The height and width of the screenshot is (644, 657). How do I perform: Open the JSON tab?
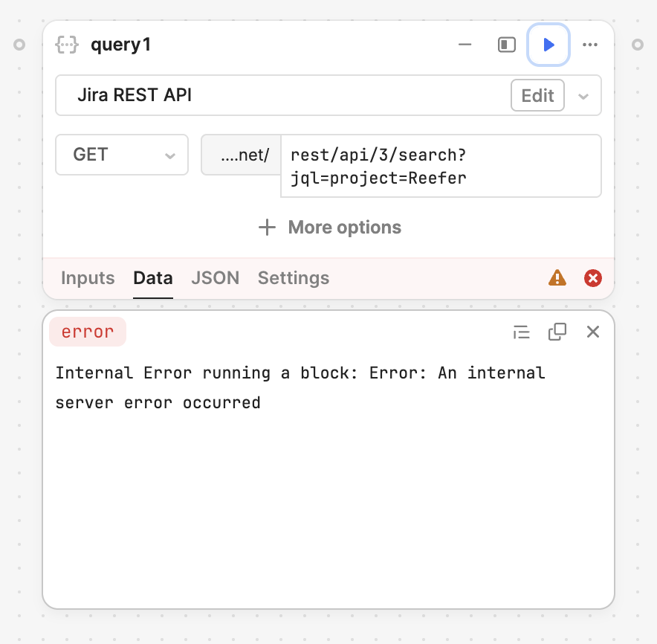point(216,278)
